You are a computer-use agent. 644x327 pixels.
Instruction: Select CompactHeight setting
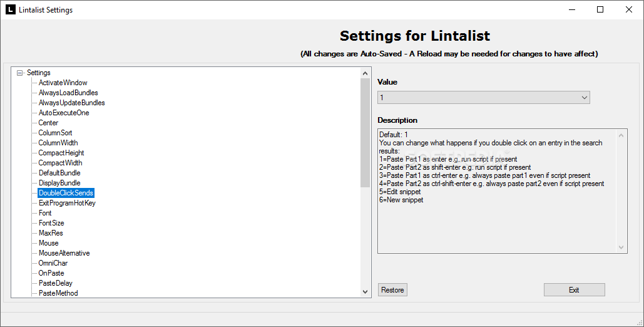[x=61, y=153]
